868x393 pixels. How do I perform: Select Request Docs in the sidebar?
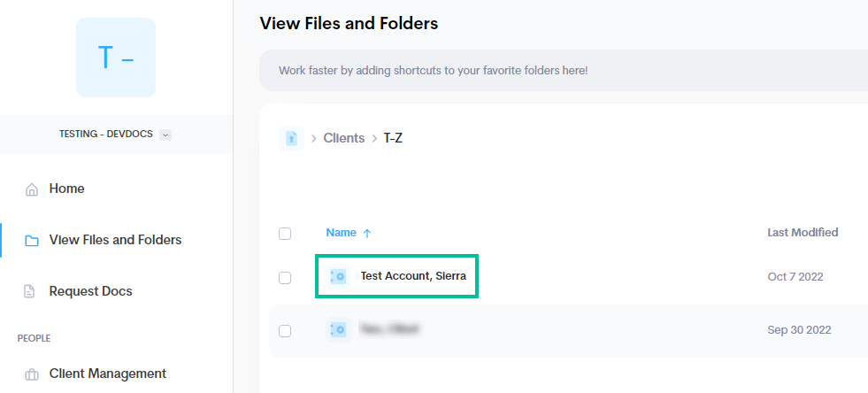click(x=91, y=291)
